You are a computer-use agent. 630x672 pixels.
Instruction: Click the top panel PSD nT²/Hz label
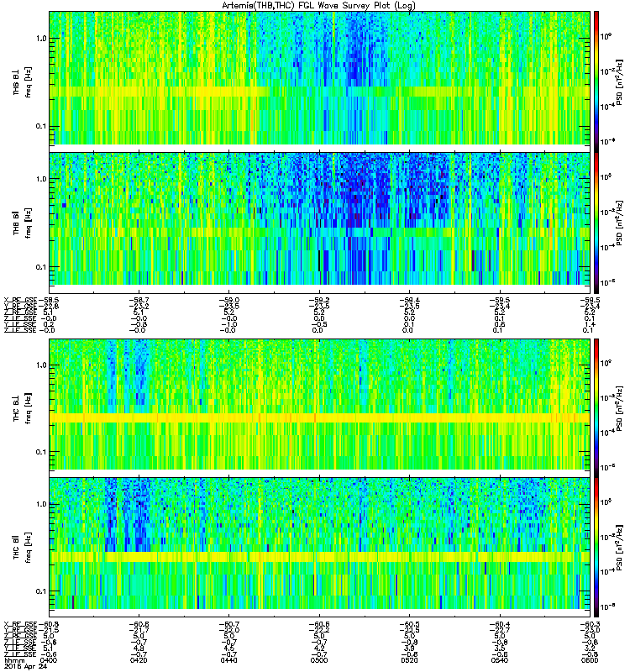click(619, 82)
